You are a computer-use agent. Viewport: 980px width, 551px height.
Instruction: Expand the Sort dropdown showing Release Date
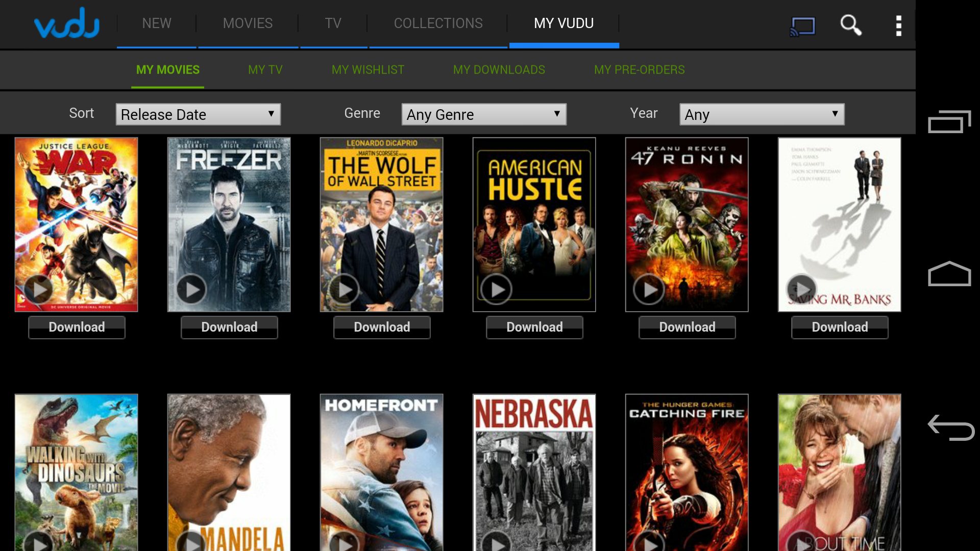(198, 114)
